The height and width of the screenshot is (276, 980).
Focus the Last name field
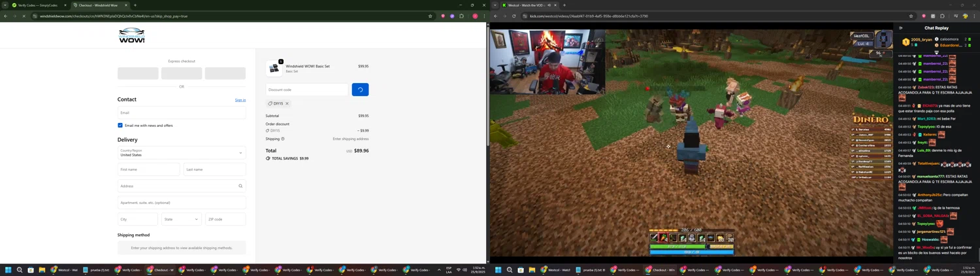(215, 169)
